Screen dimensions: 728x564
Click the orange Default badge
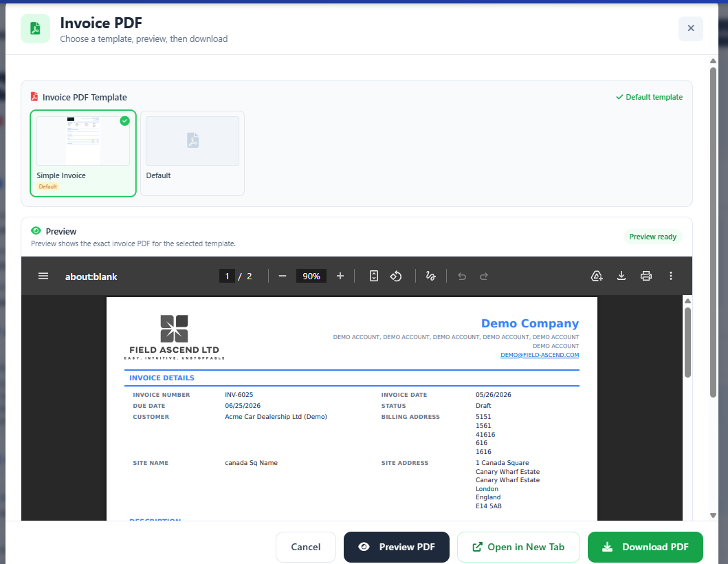click(48, 186)
